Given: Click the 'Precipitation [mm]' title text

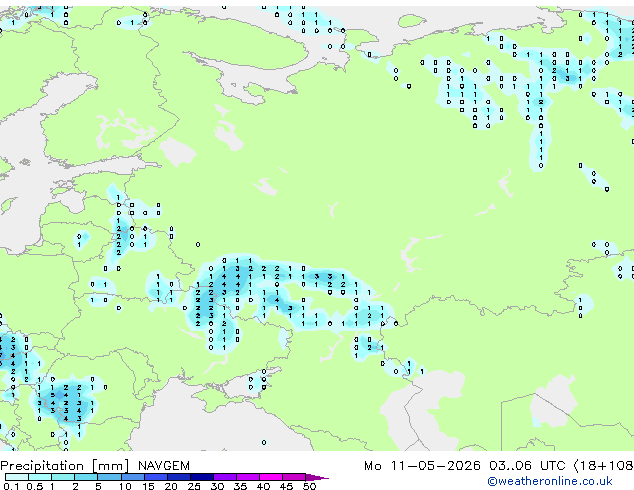Looking at the screenshot, I should [x=65, y=466].
